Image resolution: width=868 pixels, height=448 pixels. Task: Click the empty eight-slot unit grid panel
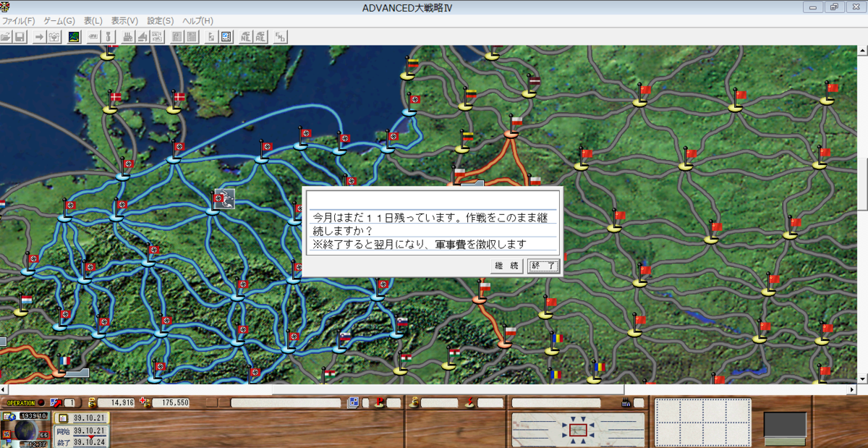click(702, 422)
